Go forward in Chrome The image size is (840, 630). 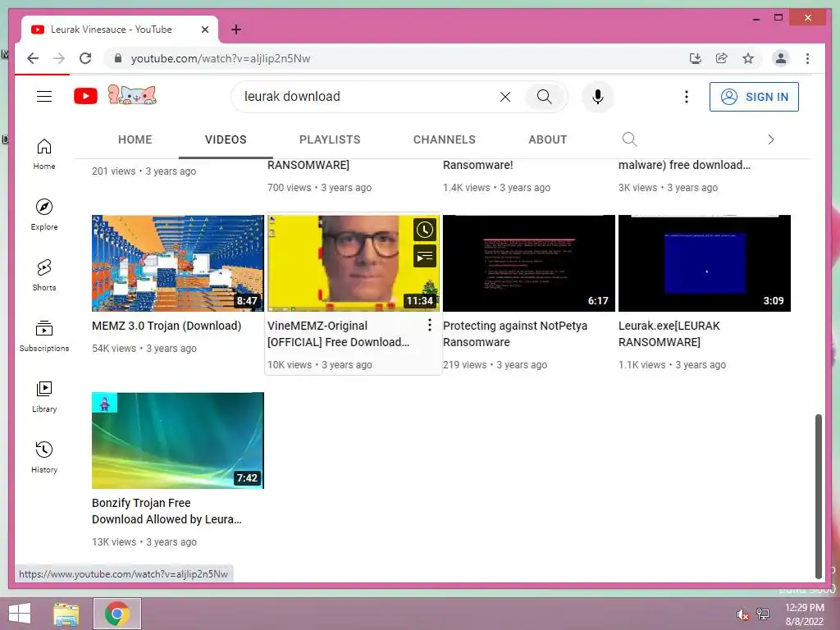coord(59,58)
